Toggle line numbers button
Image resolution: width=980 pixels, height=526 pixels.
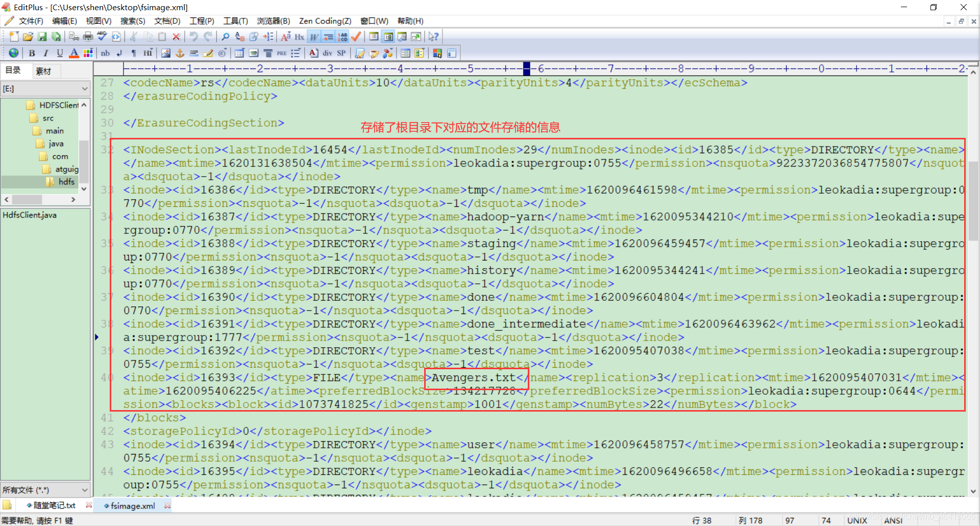pyautogui.click(x=342, y=36)
